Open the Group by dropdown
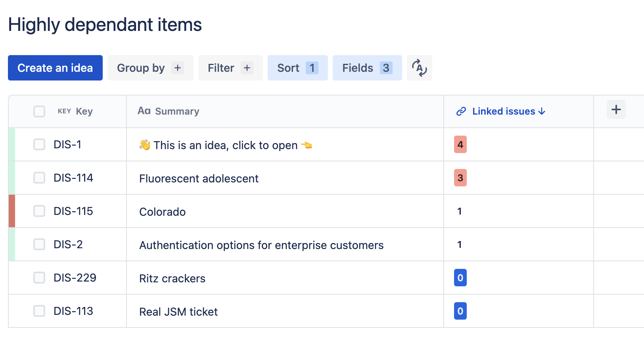Screen dimensions: 644x345 click(141, 68)
